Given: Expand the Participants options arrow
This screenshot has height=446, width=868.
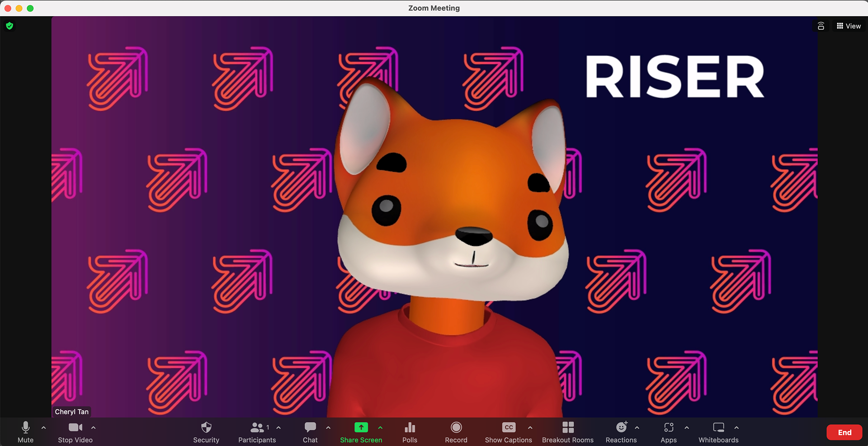Looking at the screenshot, I should (279, 427).
